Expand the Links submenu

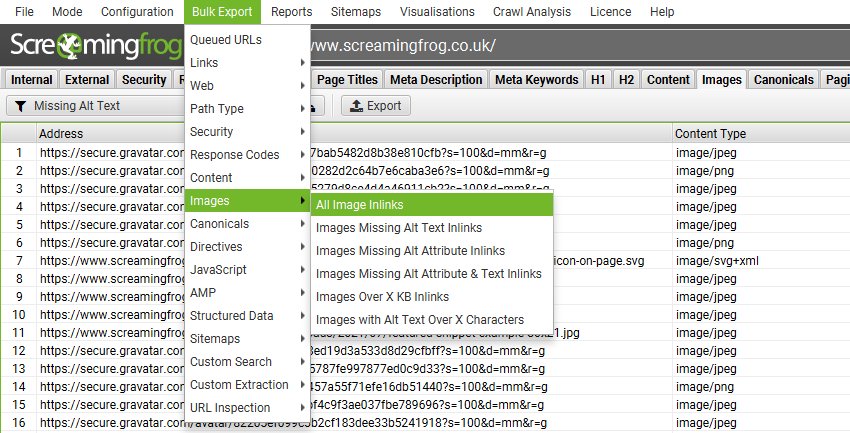point(247,63)
